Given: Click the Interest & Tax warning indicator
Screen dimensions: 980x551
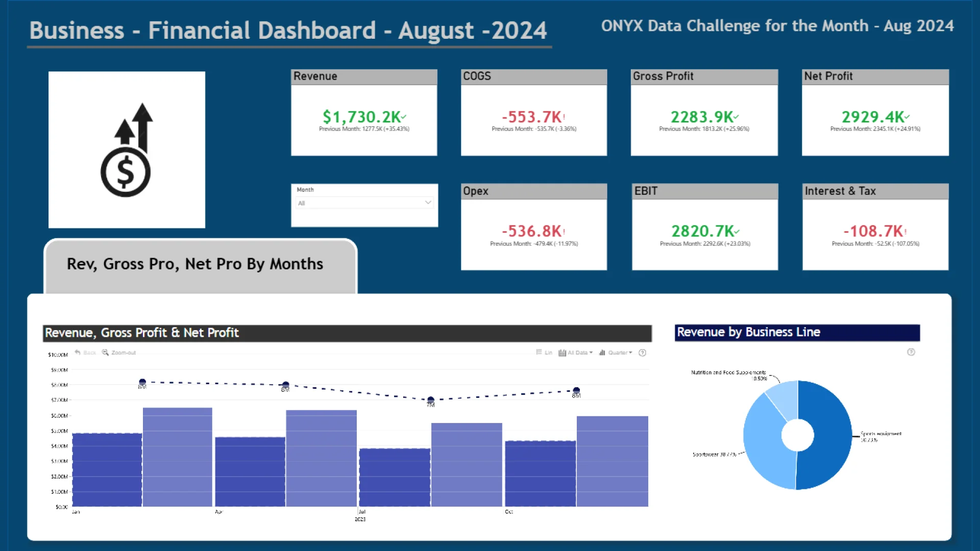Looking at the screenshot, I should 905,231.
